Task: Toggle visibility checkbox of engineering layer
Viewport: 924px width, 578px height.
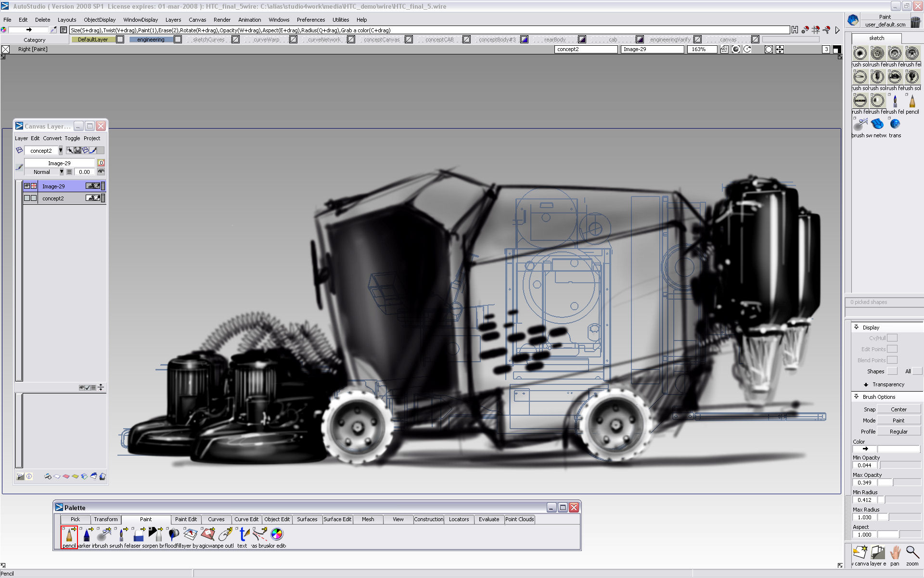Action: click(x=178, y=39)
